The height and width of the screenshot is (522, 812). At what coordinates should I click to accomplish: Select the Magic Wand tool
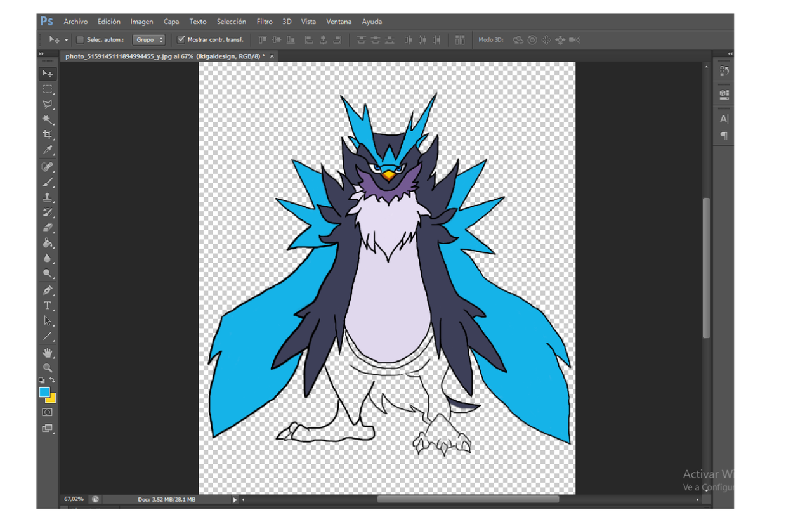click(x=48, y=119)
